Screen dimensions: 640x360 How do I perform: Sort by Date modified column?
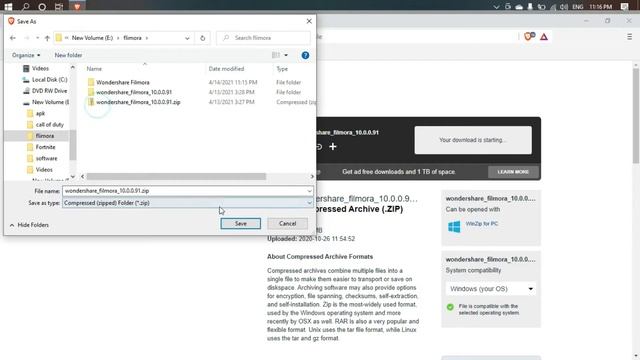pyautogui.click(x=226, y=69)
